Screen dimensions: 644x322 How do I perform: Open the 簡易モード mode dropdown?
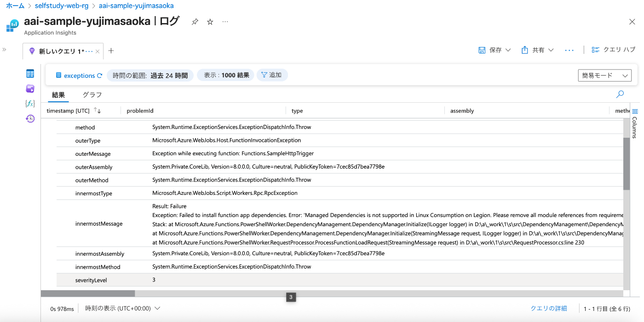(x=604, y=76)
